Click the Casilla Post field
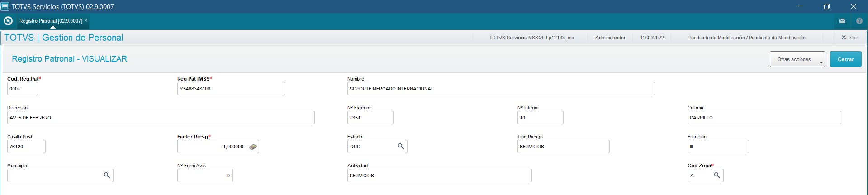The height and width of the screenshot is (195, 868). pyautogui.click(x=26, y=147)
